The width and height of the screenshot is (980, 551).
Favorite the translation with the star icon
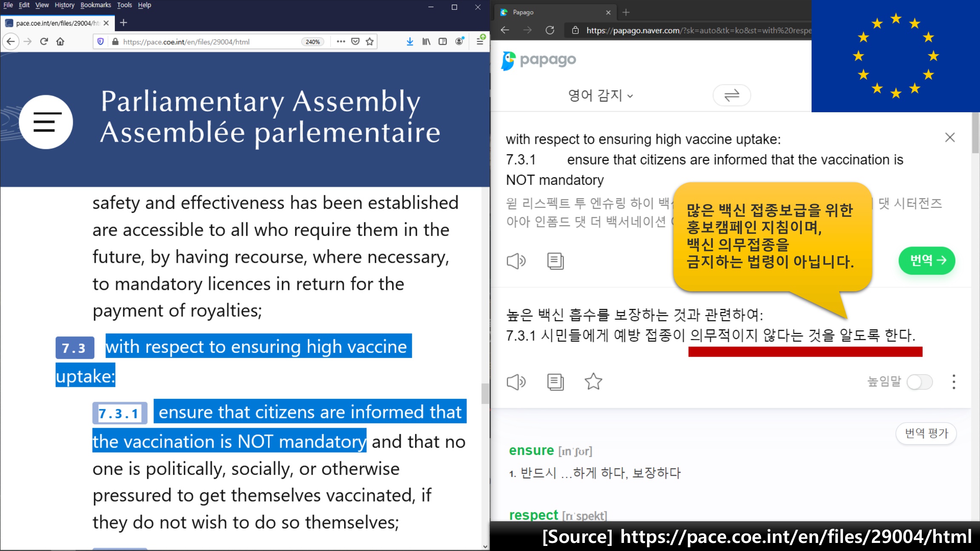[x=593, y=381]
